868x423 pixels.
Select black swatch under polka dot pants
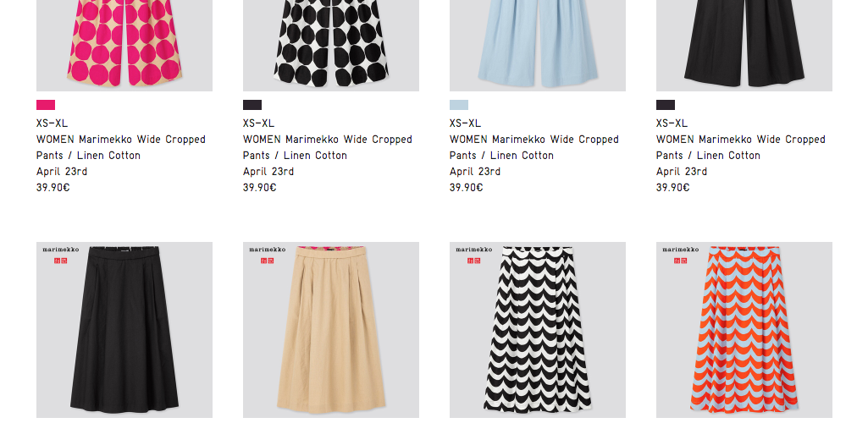click(252, 105)
